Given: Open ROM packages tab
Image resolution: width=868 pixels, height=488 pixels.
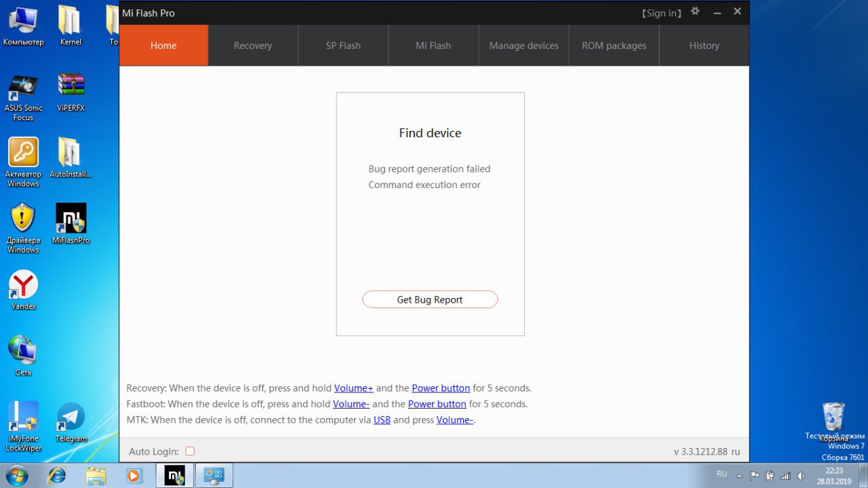Looking at the screenshot, I should 614,45.
